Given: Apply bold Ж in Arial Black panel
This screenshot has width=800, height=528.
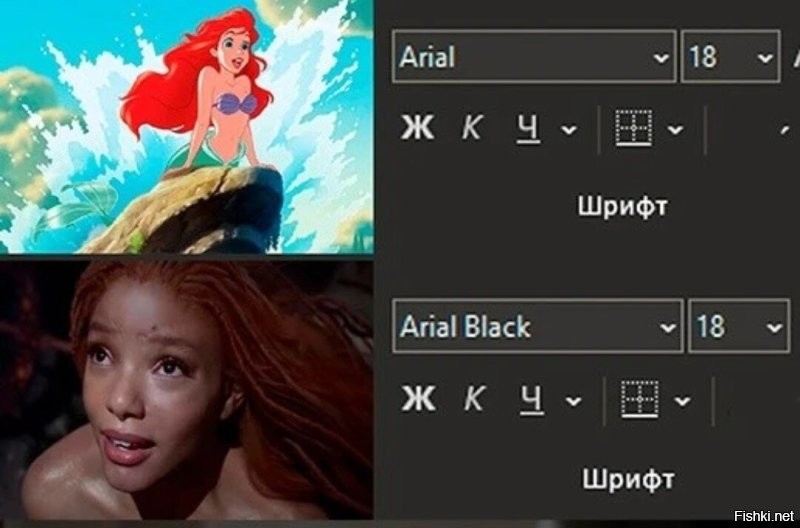Looking at the screenshot, I should pyautogui.click(x=418, y=397).
